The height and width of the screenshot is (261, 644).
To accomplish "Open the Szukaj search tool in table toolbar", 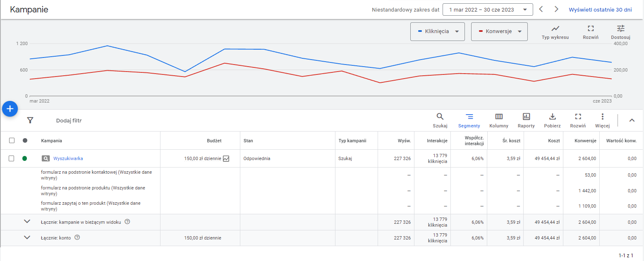I will click(440, 120).
